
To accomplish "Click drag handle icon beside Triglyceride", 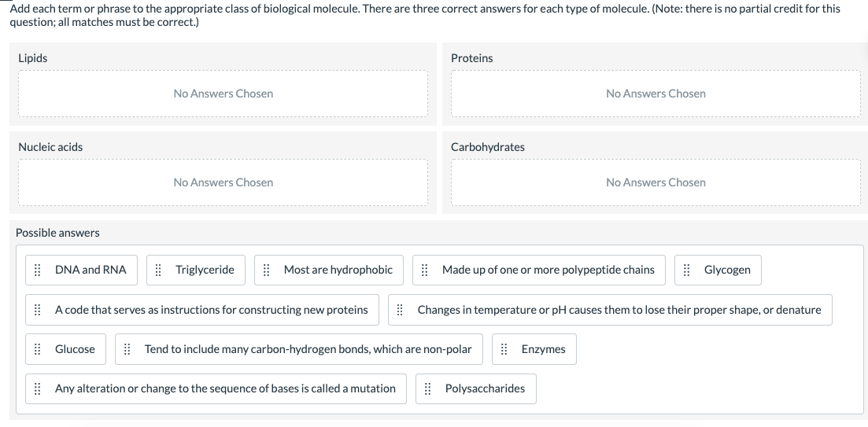I will (157, 270).
